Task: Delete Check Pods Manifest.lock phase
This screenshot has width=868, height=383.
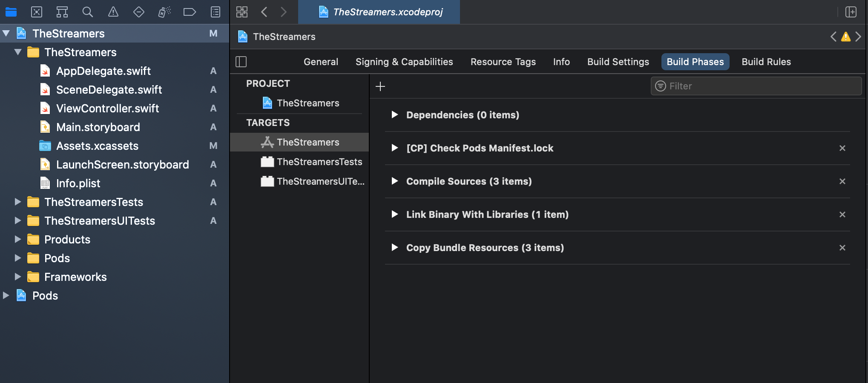Action: (842, 148)
